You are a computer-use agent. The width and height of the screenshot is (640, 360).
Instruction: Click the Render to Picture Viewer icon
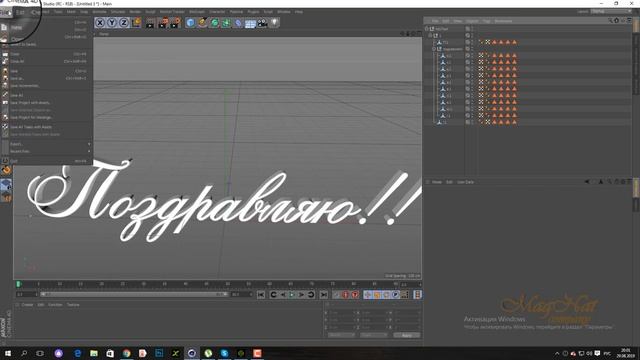(162, 23)
